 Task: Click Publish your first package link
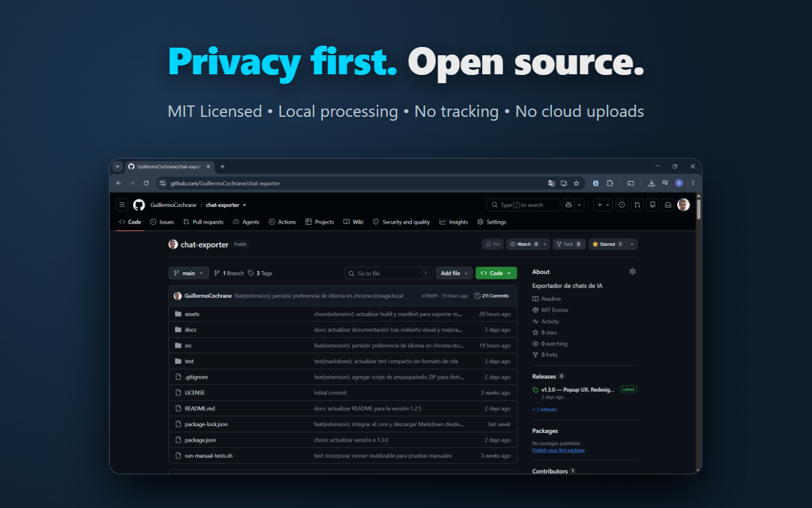tap(558, 450)
